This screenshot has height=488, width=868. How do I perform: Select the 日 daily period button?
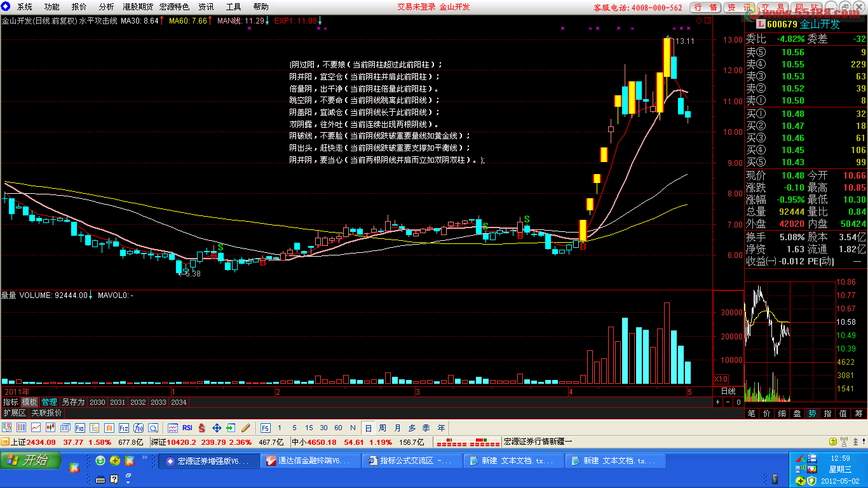tap(368, 428)
